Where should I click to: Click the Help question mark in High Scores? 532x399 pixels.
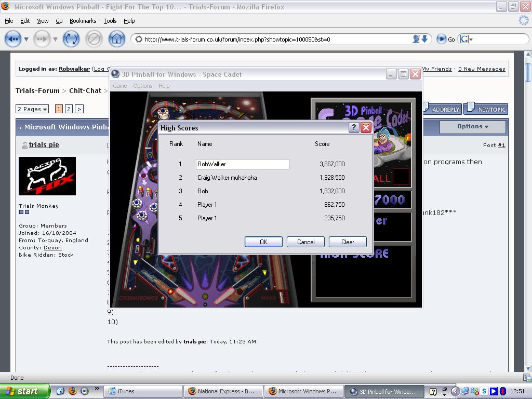(x=353, y=128)
